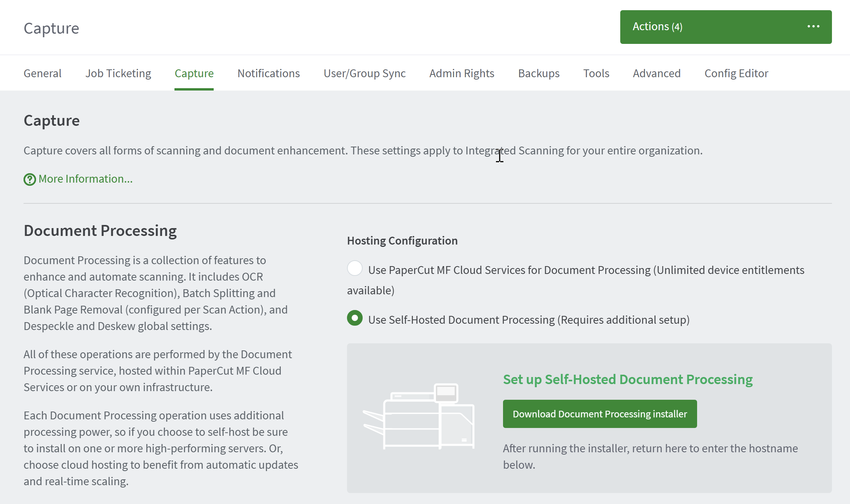This screenshot has width=850, height=504.
Task: Click the bold Capture section heading
Action: pos(52,121)
